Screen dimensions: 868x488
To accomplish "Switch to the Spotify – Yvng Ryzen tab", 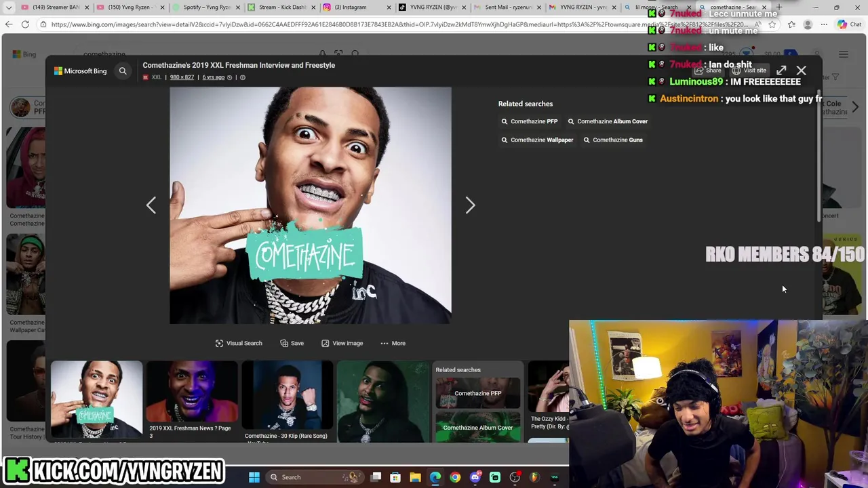I will click(x=205, y=7).
